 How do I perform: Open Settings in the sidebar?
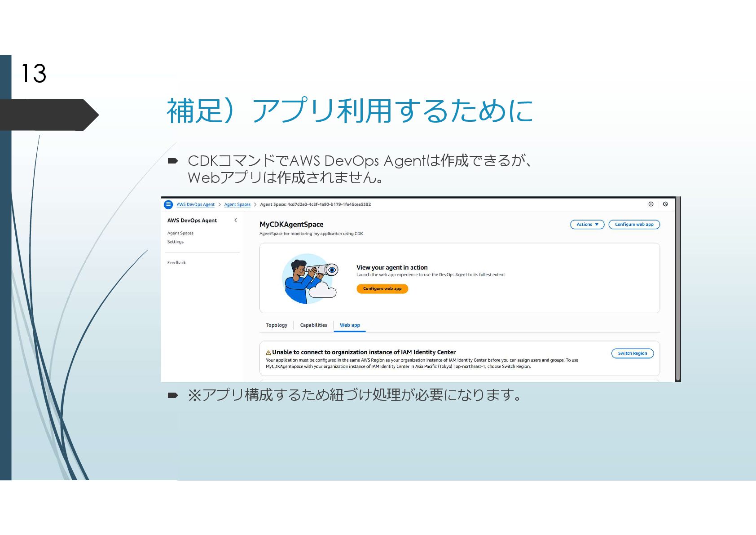[176, 242]
